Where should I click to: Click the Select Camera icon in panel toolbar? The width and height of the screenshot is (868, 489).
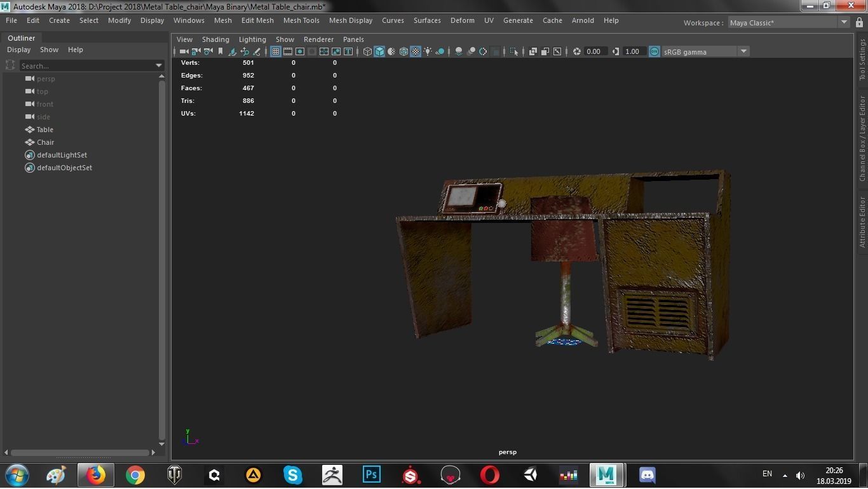(184, 51)
